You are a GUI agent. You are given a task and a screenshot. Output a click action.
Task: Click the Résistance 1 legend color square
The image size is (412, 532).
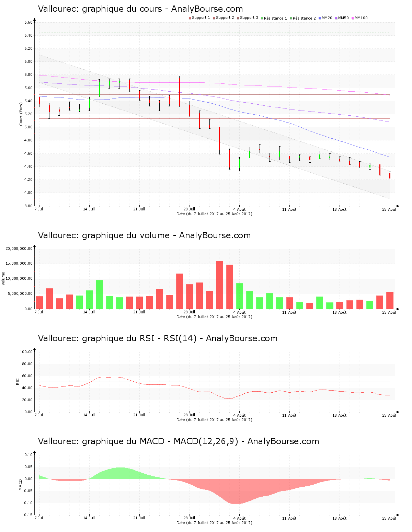pos(262,18)
